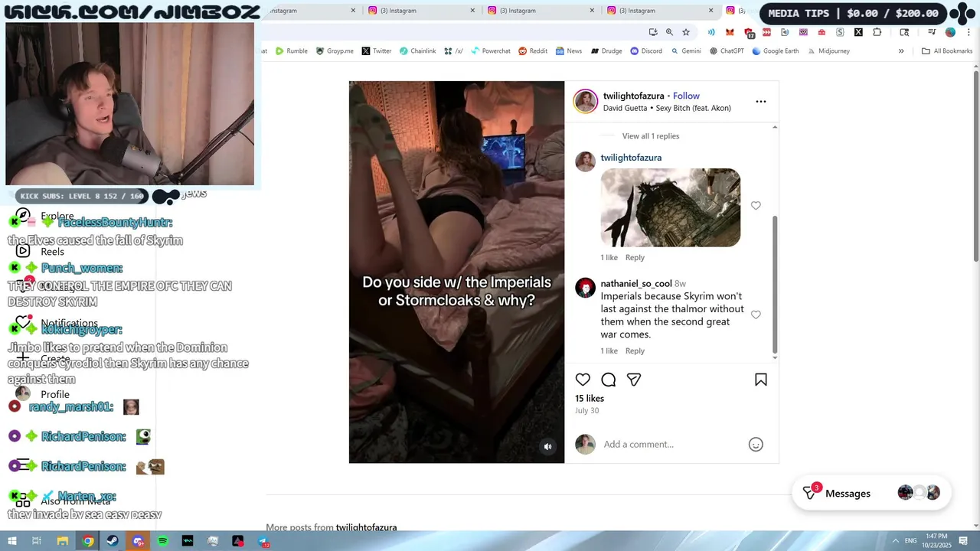Image resolution: width=980 pixels, height=551 pixels.
Task: Click the ENG language indicator
Action: tap(911, 540)
